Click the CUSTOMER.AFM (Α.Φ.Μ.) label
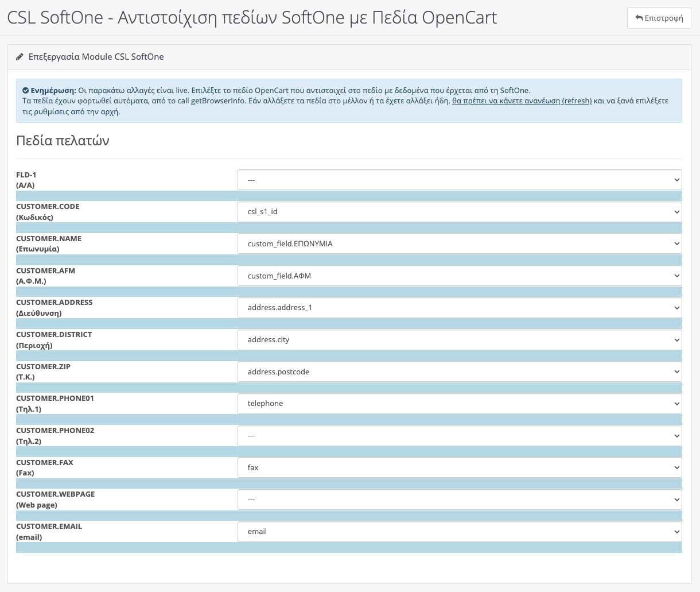Screen dimensions: 700x592 pyautogui.click(x=45, y=276)
